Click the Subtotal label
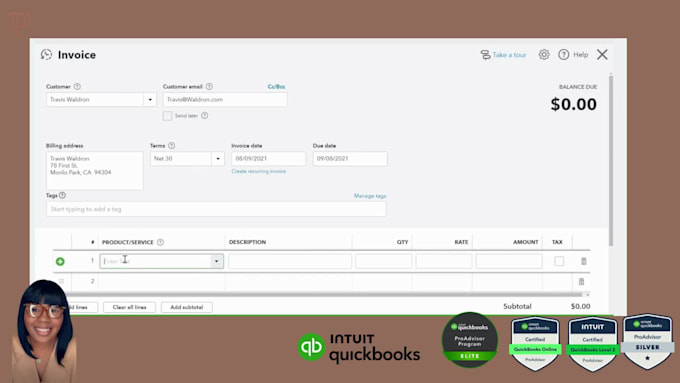680x383 pixels. tap(517, 306)
